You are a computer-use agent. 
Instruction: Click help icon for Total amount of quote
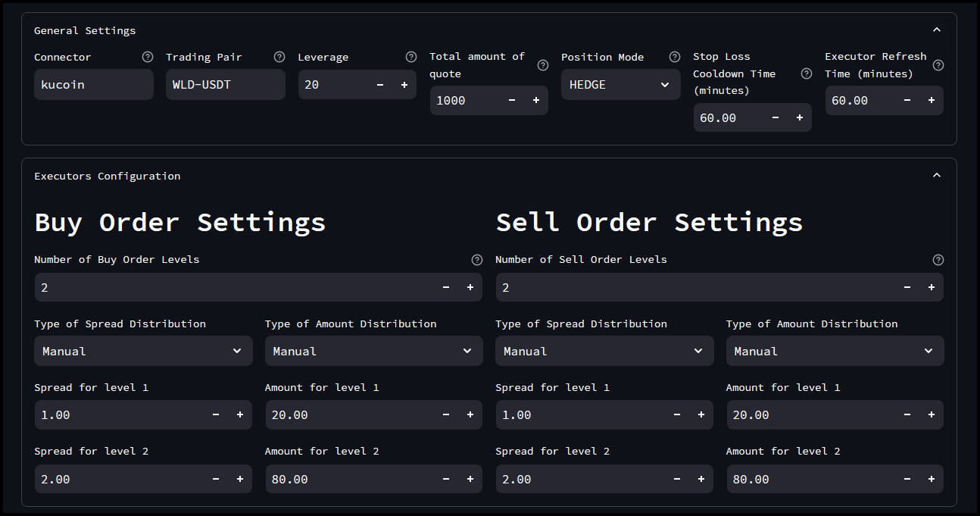542,65
